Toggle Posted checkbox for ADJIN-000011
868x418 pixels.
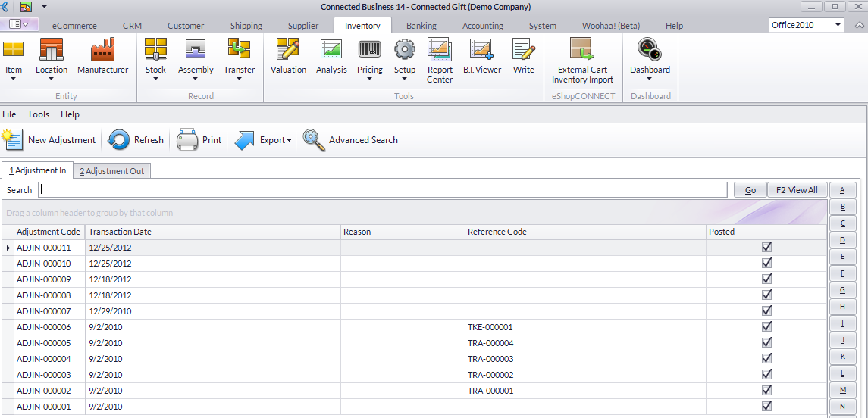766,248
